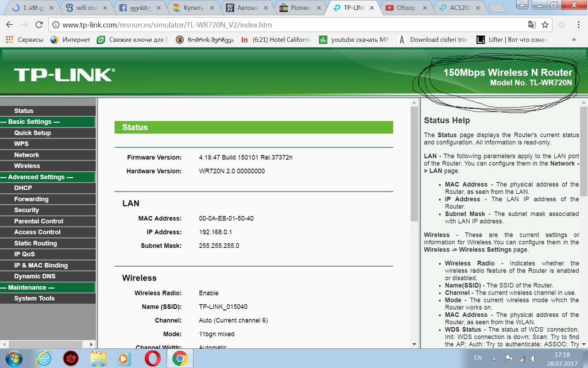Click the sidebar horizontal scrollbar right arrow

coord(91,344)
